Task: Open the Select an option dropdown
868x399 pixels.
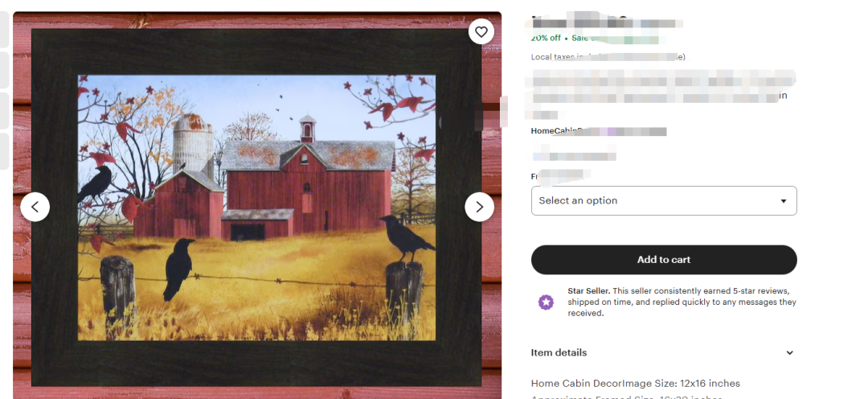Action: tap(664, 200)
